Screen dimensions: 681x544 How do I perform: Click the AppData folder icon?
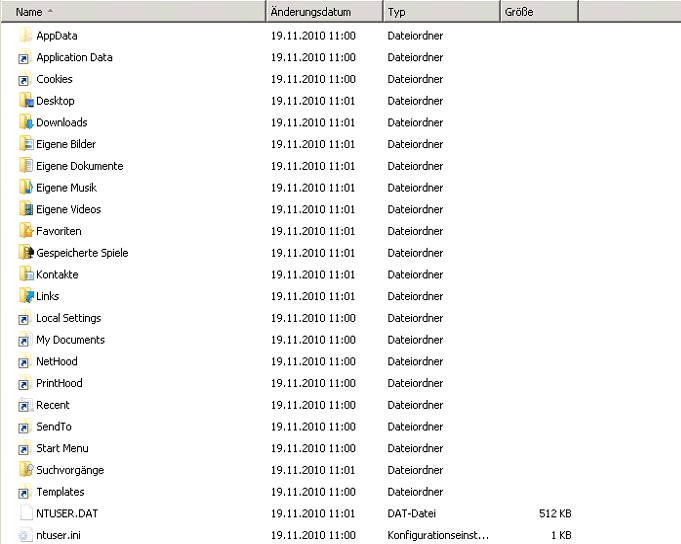click(26, 36)
